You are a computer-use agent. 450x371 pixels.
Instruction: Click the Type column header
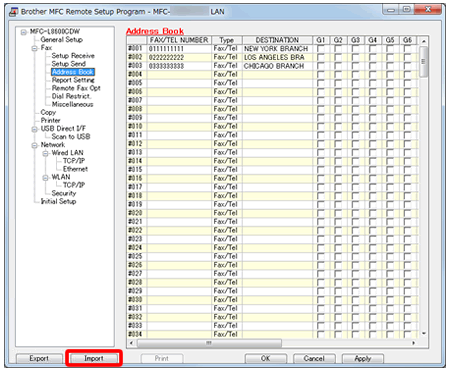[227, 40]
